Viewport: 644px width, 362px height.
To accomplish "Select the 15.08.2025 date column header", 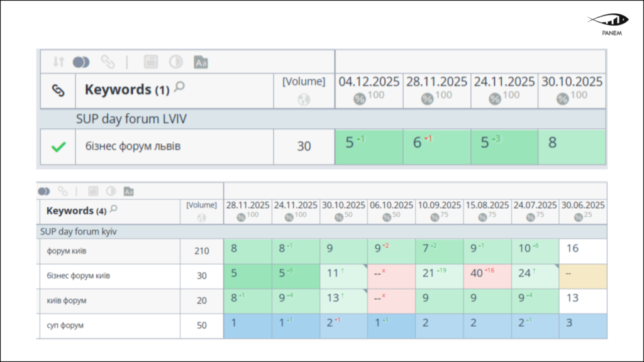I will tap(487, 204).
